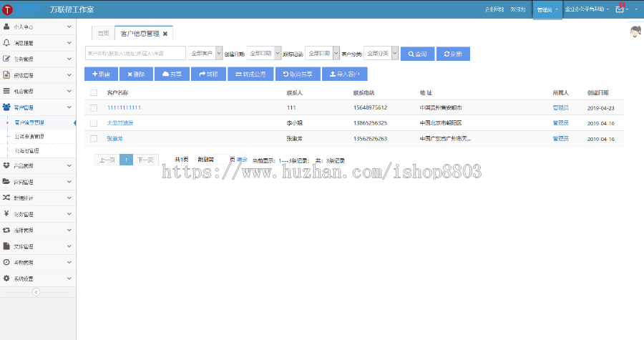Image resolution: width=644 pixels, height=340 pixels.
Task: Open customer link 11111111111
Action: pyautogui.click(x=124, y=107)
